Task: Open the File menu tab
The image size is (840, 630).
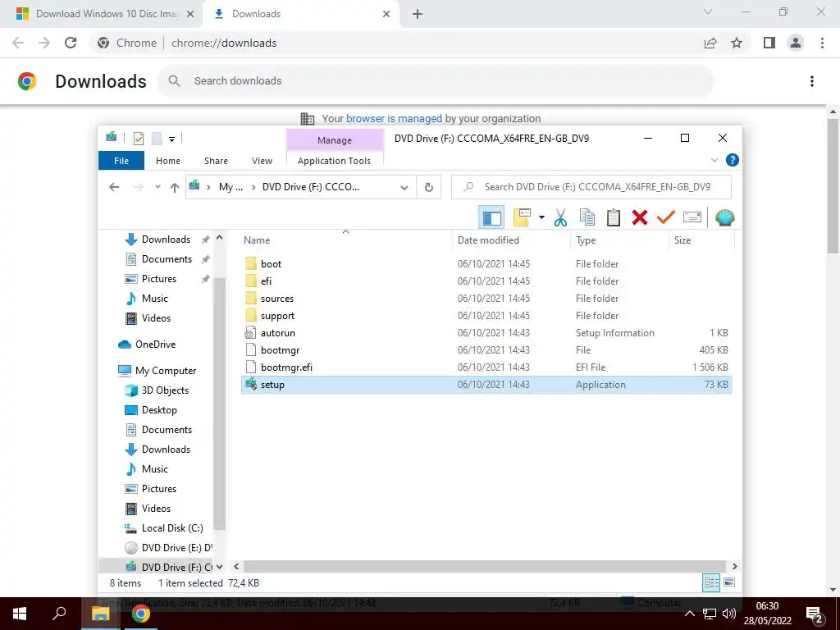Action: click(121, 161)
